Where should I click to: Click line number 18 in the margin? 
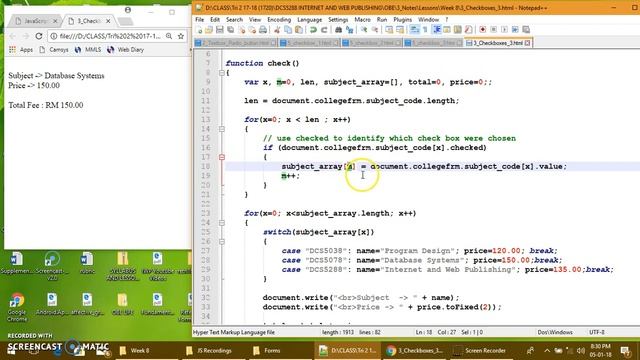point(206,167)
